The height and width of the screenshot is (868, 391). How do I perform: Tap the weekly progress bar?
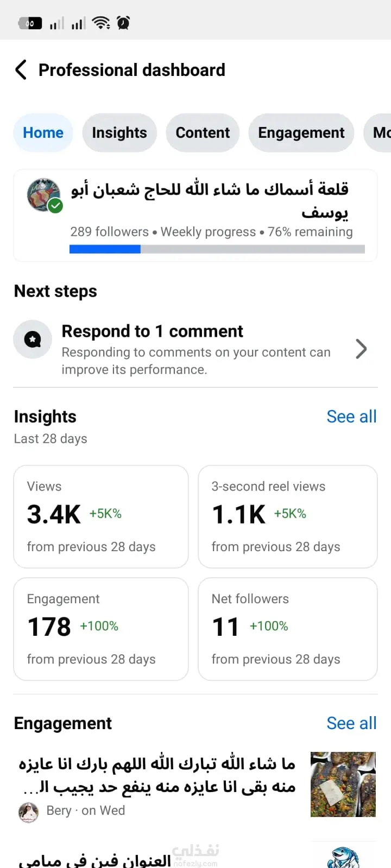click(217, 249)
